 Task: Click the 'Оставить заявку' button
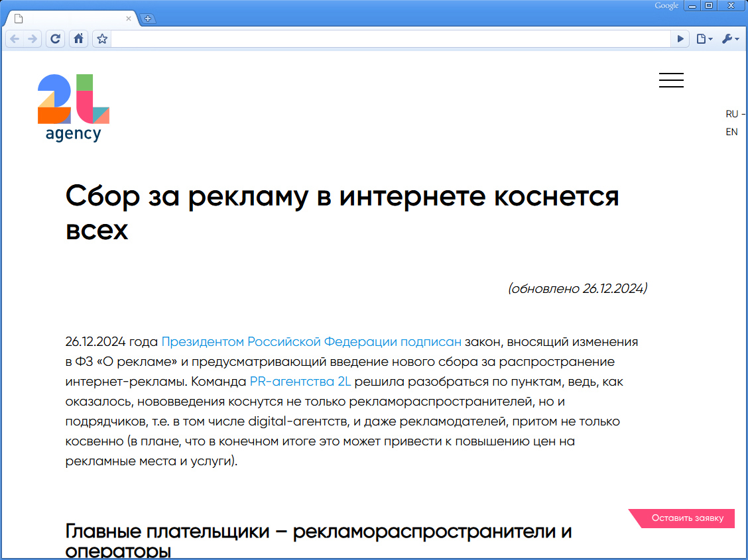[682, 518]
